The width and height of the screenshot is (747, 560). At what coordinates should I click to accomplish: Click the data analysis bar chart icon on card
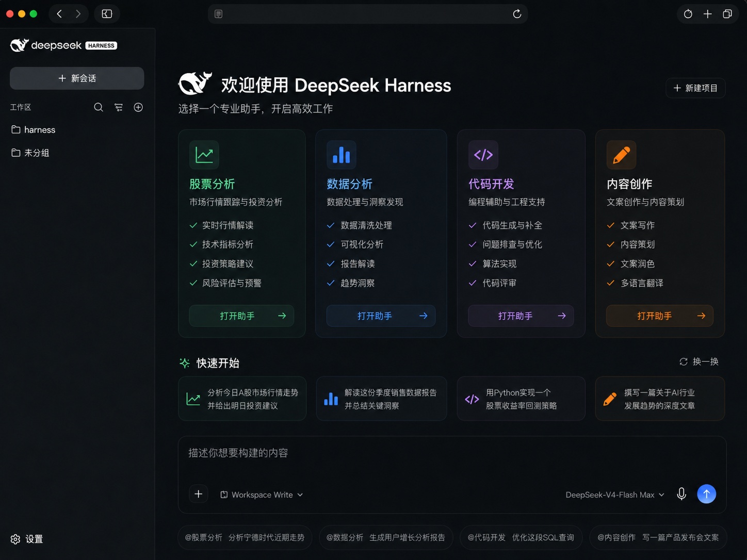pos(342,155)
